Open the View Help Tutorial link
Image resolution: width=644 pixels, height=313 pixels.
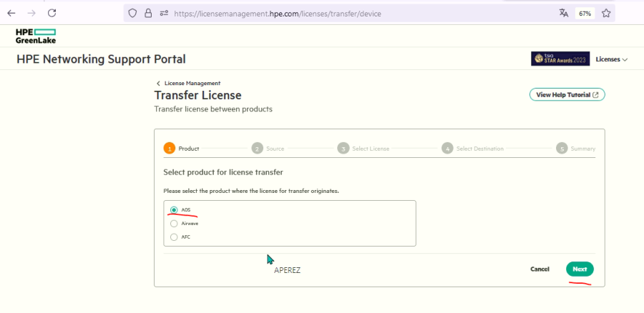click(567, 94)
